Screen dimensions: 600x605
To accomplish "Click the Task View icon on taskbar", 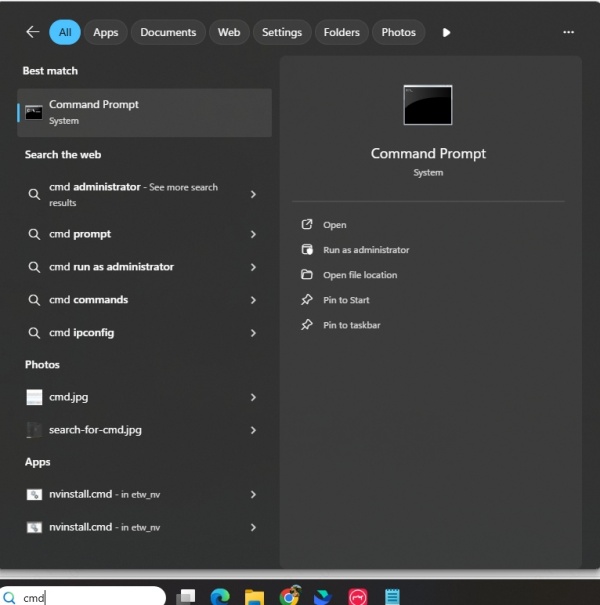I will pos(186,596).
